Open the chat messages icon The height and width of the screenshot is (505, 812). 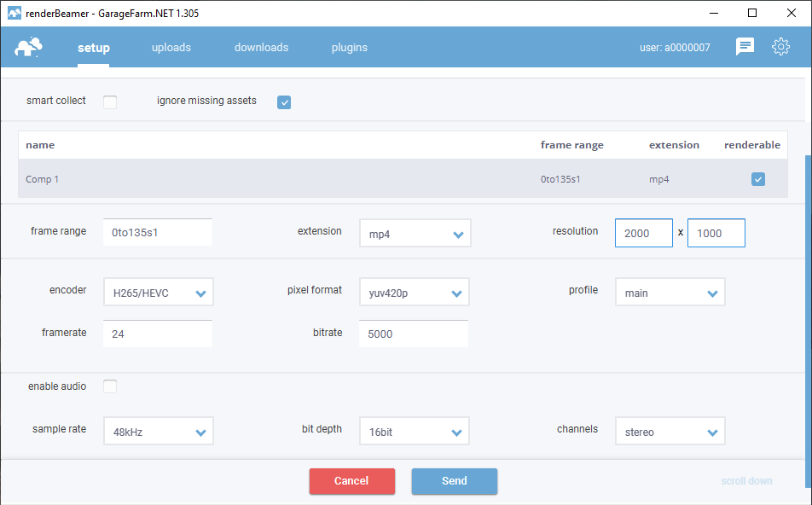click(x=745, y=47)
